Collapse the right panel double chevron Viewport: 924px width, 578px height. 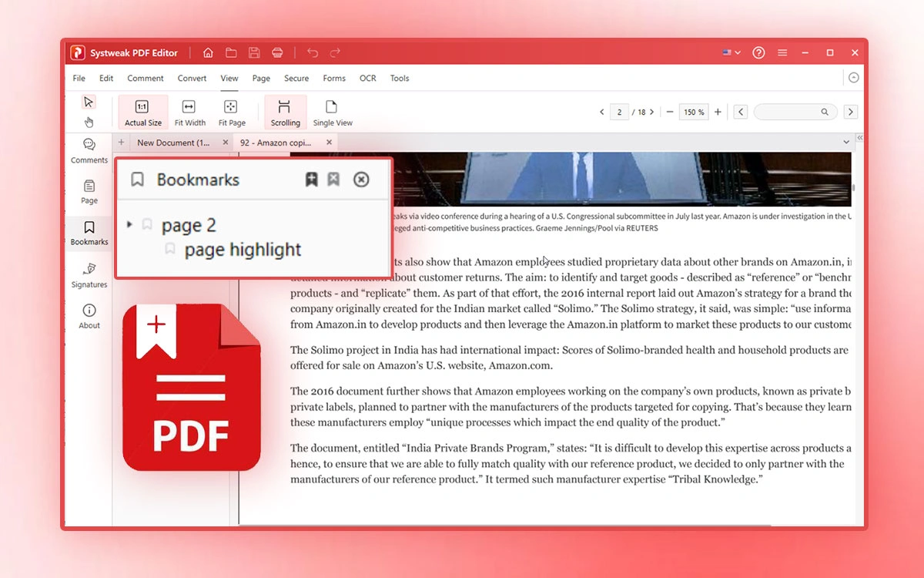coord(859,137)
